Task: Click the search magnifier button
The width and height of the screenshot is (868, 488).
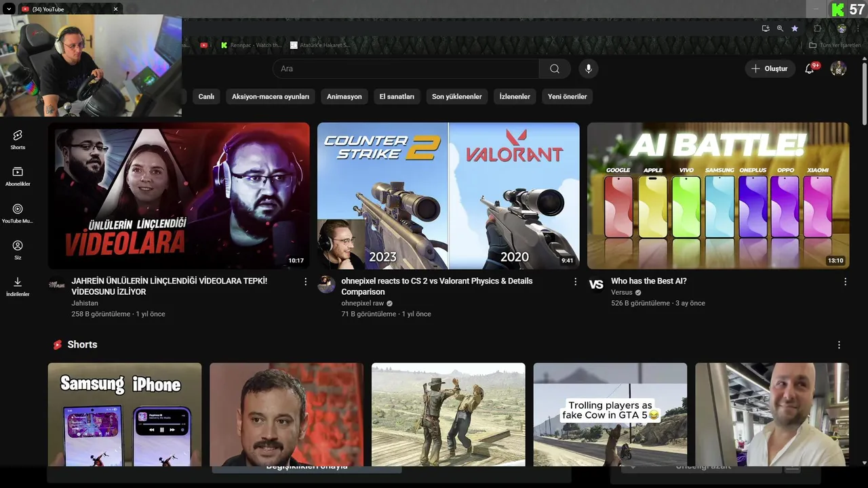Action: point(555,68)
